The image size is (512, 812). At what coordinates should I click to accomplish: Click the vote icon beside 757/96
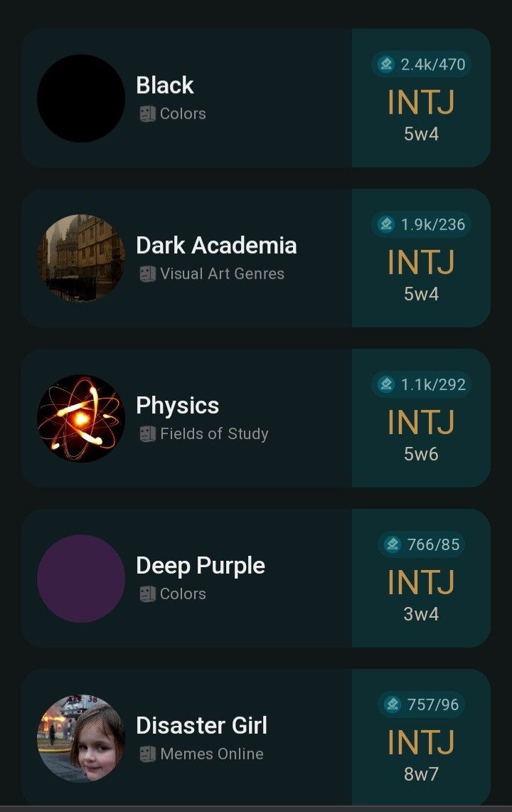click(393, 705)
